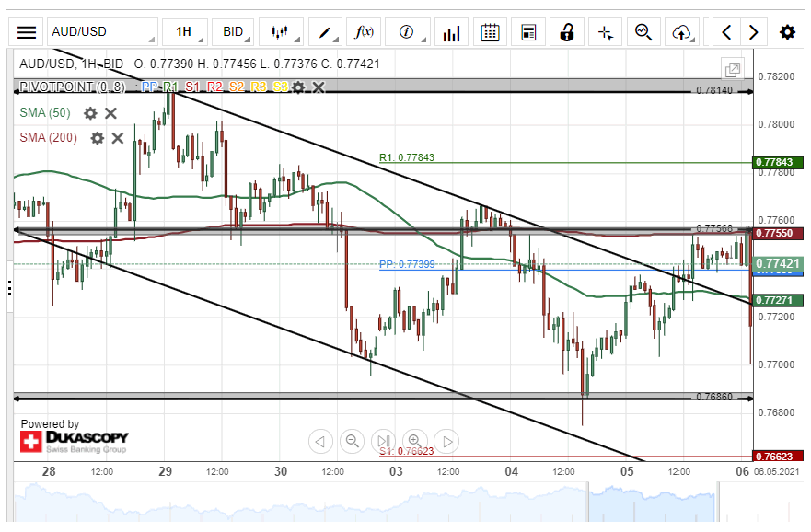This screenshot has height=532, width=811.
Task: Zoom out with the minus magnifier button
Action: [353, 442]
